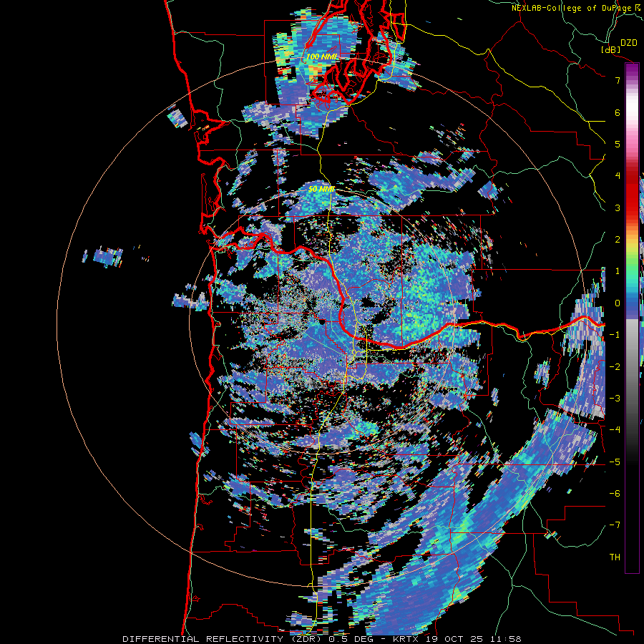Click the 1 value on the color scale
Image resolution: width=644 pixels, height=644 pixels.
coord(618,271)
